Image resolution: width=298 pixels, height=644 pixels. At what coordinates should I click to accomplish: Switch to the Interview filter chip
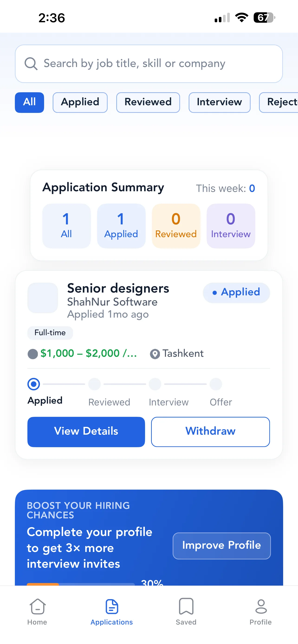219,102
